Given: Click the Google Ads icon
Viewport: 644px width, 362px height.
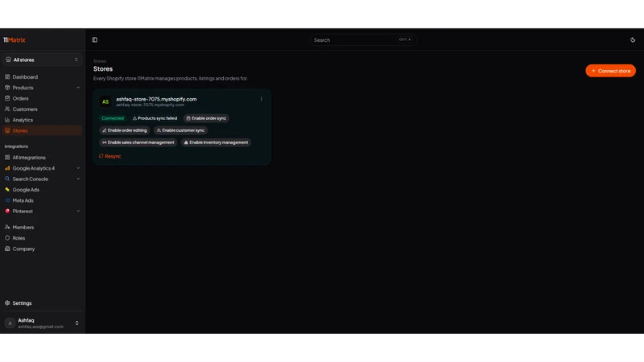Looking at the screenshot, I should (x=7, y=190).
